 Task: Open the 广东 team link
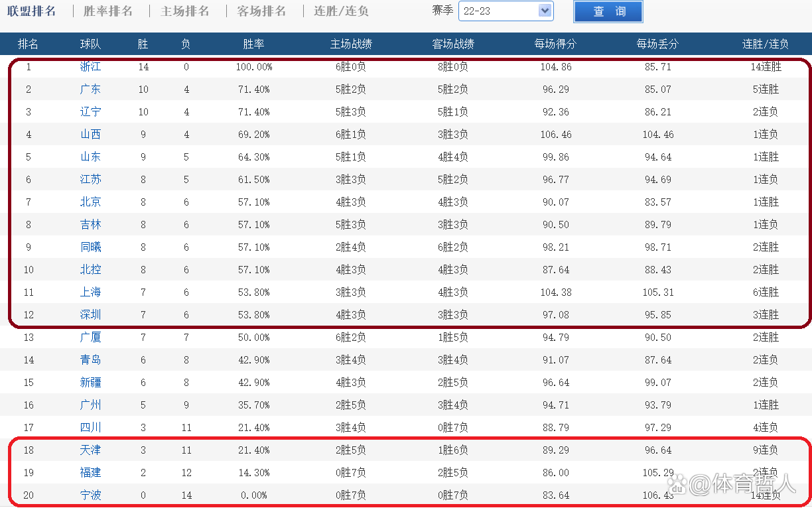point(90,90)
